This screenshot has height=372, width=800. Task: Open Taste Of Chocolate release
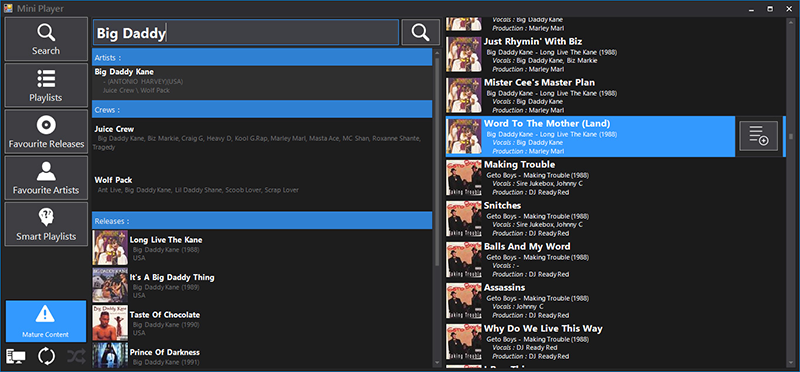(262, 323)
